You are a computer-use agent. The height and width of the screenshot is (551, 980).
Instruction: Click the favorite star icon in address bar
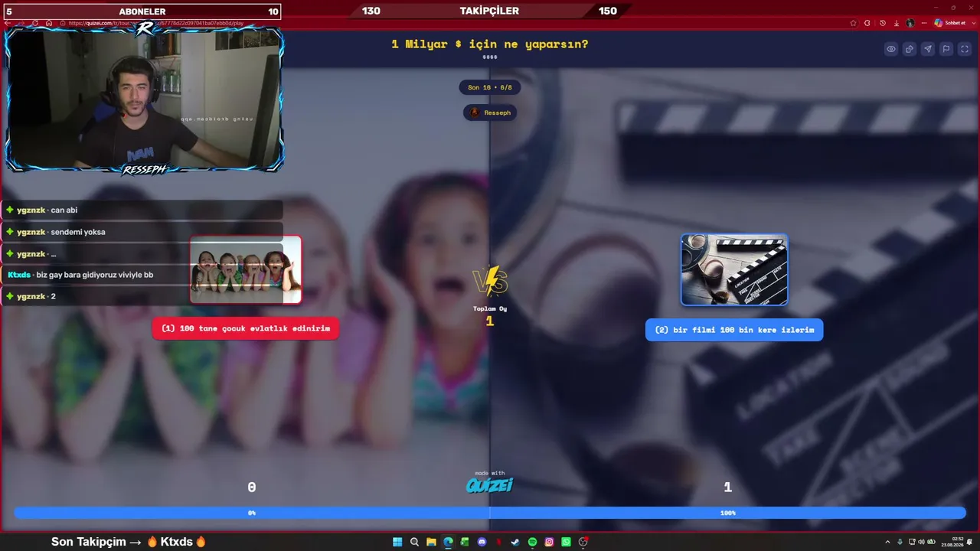[853, 23]
